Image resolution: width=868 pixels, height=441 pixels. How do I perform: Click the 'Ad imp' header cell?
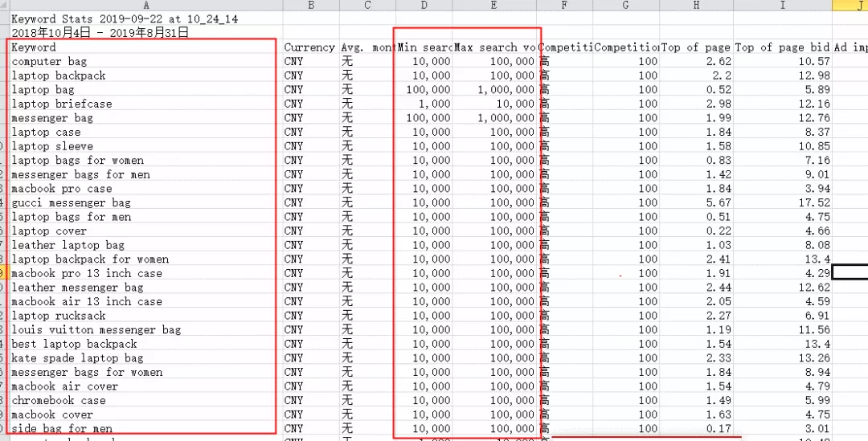[x=850, y=47]
